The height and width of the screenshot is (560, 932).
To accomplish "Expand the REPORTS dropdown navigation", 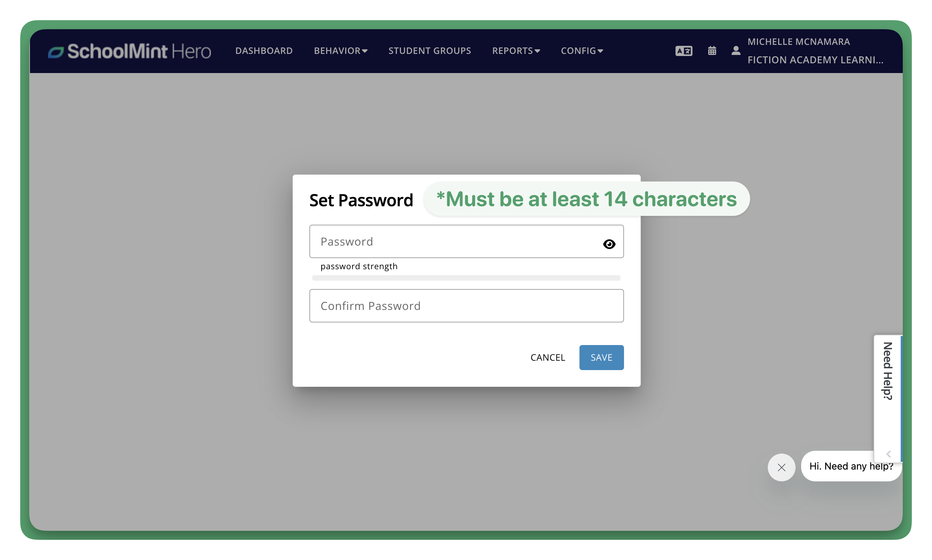I will point(516,50).
